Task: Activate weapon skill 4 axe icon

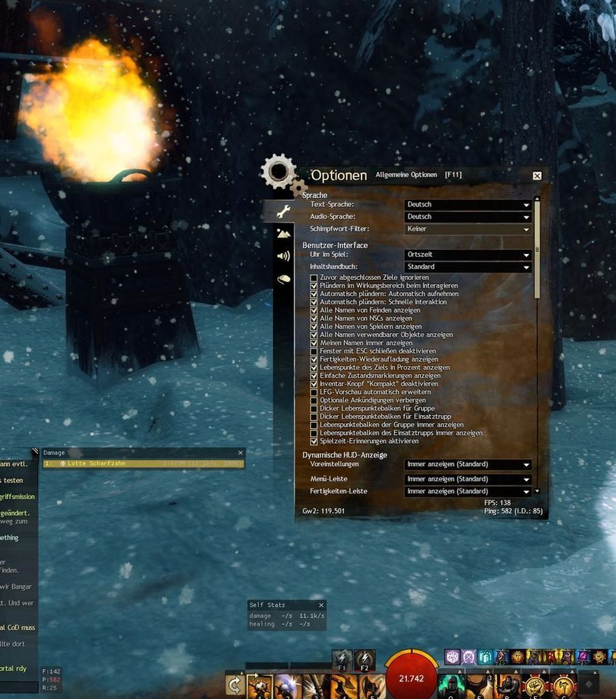Action: tap(344, 686)
